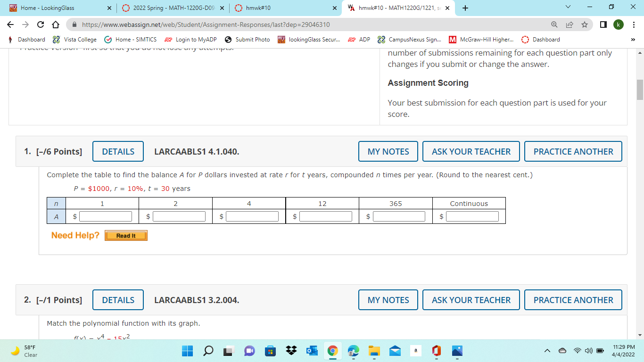Click the balance field for n = 2
644x362 pixels.
click(179, 216)
